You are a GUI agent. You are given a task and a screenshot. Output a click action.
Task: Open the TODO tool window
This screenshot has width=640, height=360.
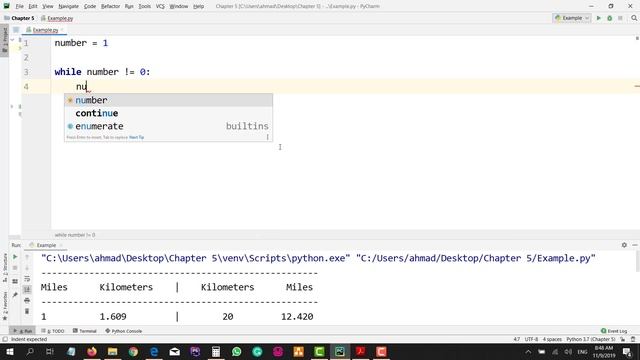pos(53,331)
